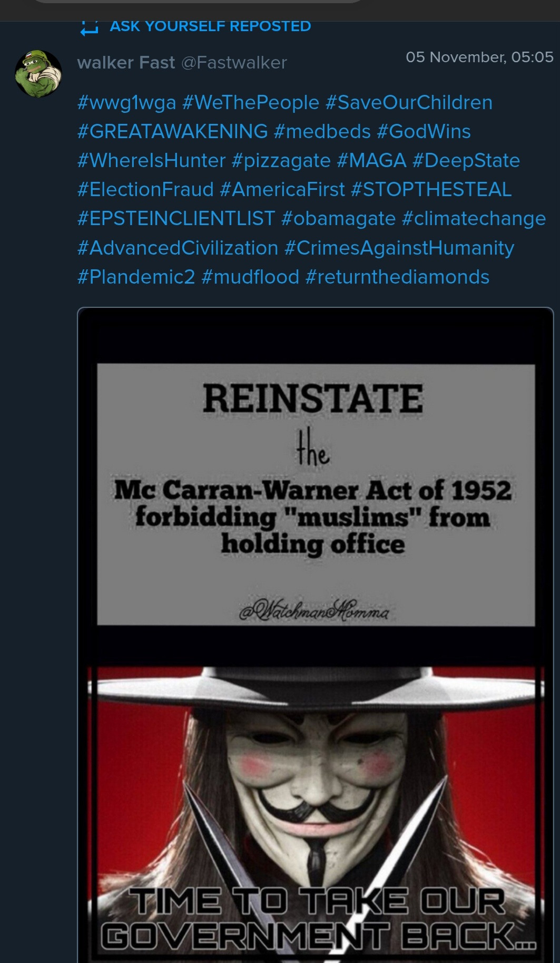Viewport: 560px width, 963px height.
Task: Open the #medbeds hashtag
Action: [322, 131]
